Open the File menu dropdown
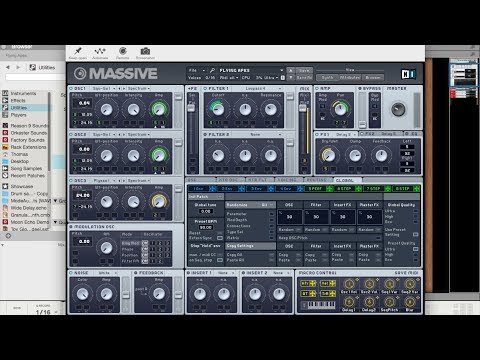Image resolution: width=480 pixels, height=360 pixels. point(197,70)
